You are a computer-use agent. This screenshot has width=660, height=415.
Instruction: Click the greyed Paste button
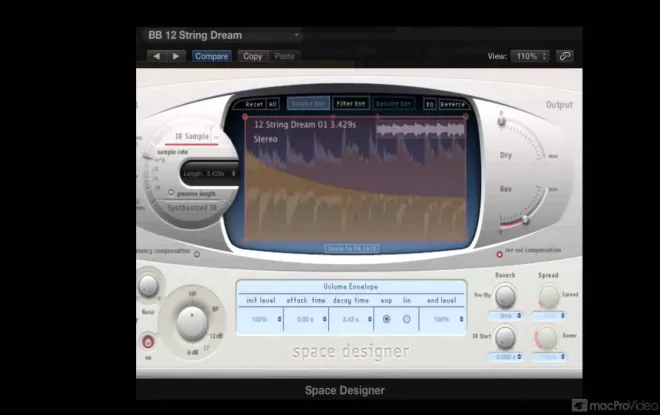[285, 56]
